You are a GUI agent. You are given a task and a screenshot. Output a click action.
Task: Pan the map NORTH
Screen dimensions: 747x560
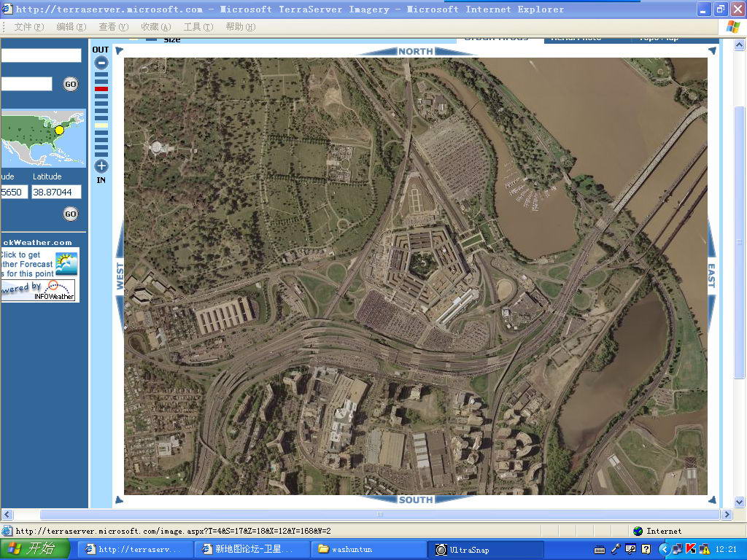pyautogui.click(x=415, y=51)
